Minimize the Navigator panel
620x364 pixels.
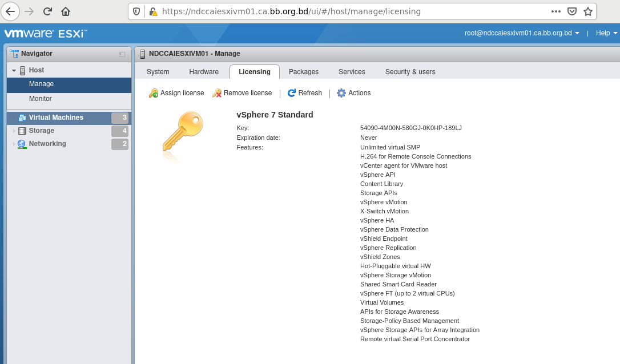122,55
